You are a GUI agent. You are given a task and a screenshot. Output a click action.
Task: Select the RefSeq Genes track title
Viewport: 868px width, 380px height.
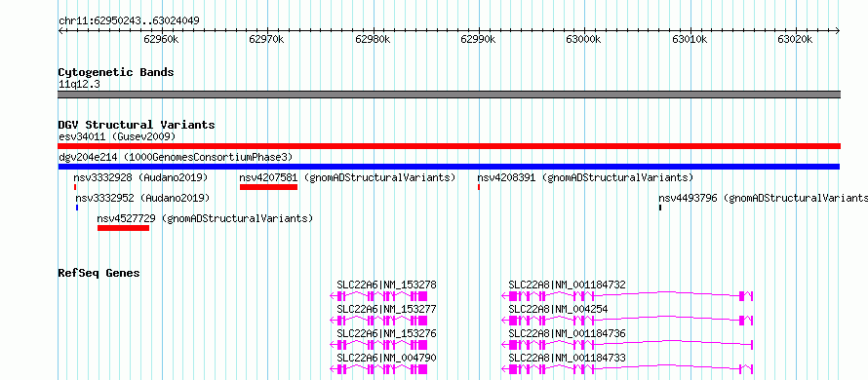tap(99, 273)
